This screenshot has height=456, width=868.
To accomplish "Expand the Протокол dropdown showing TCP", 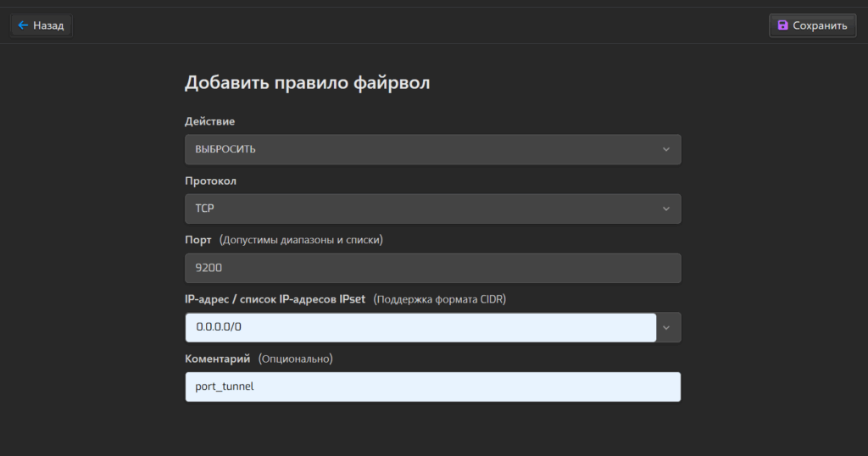I will (424, 209).
